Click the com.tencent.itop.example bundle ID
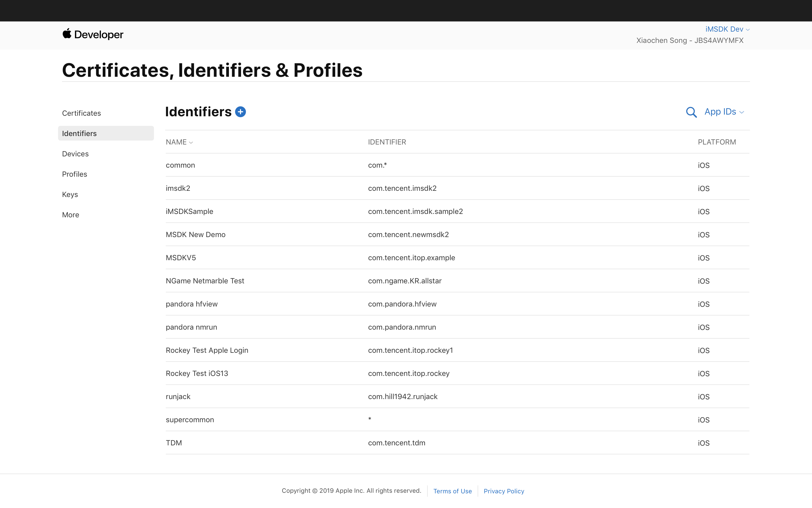This screenshot has height=508, width=812. pyautogui.click(x=411, y=258)
